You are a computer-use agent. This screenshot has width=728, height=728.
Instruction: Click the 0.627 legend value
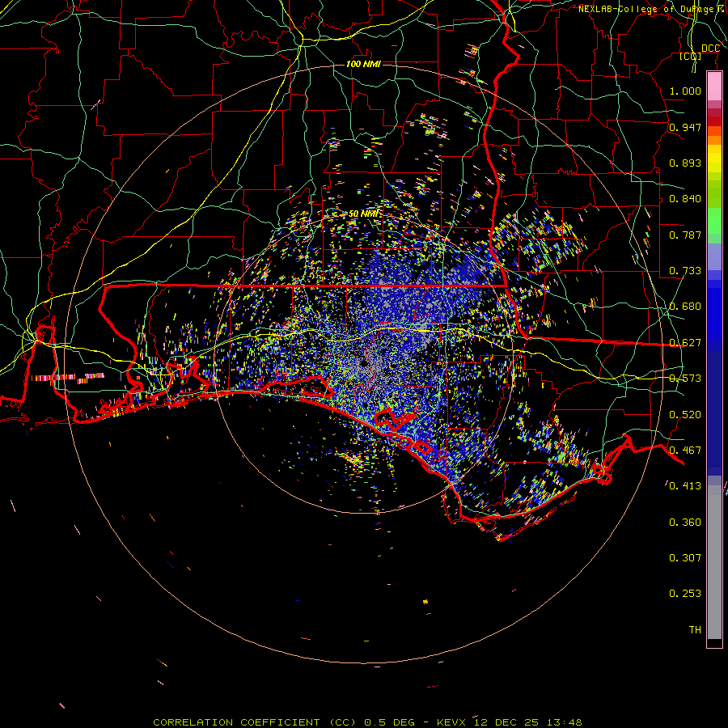tap(685, 343)
